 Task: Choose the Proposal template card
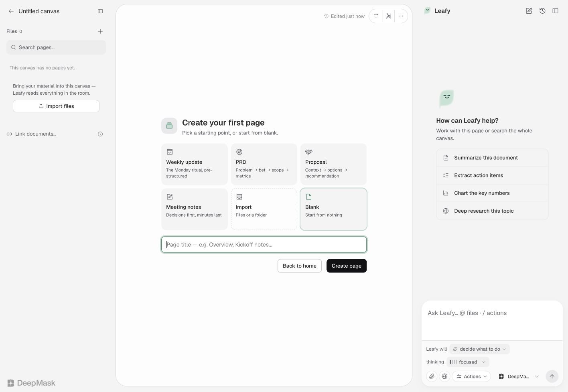click(x=333, y=165)
